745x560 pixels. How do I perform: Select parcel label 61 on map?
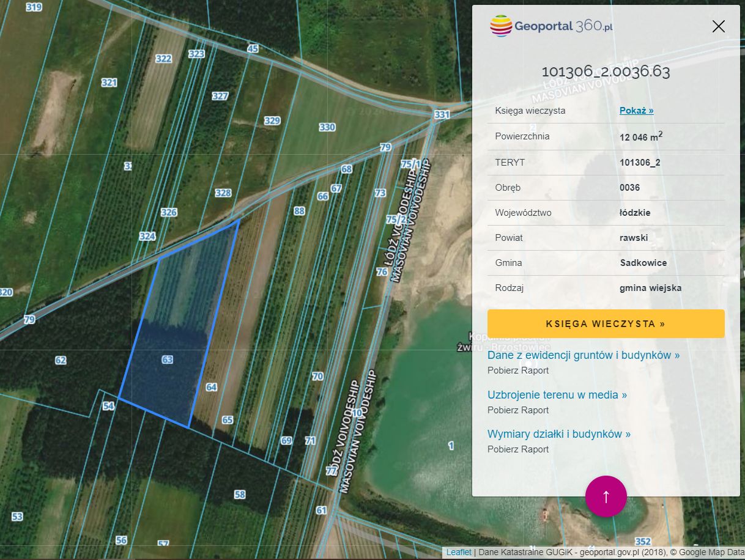click(322, 510)
